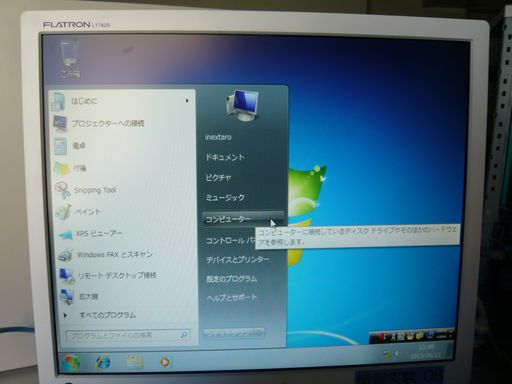Launch Internet Explorer from taskbar

(x=103, y=362)
